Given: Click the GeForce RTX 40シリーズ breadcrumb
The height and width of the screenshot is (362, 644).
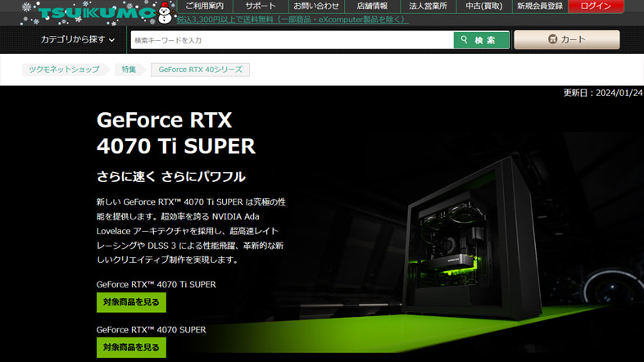Looking at the screenshot, I should tap(201, 70).
